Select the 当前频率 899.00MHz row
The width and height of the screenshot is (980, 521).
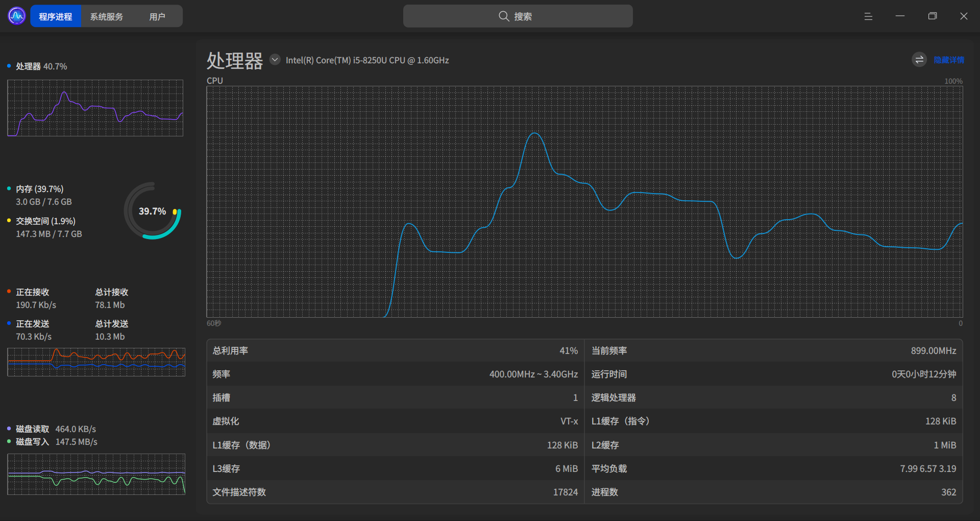click(x=774, y=351)
